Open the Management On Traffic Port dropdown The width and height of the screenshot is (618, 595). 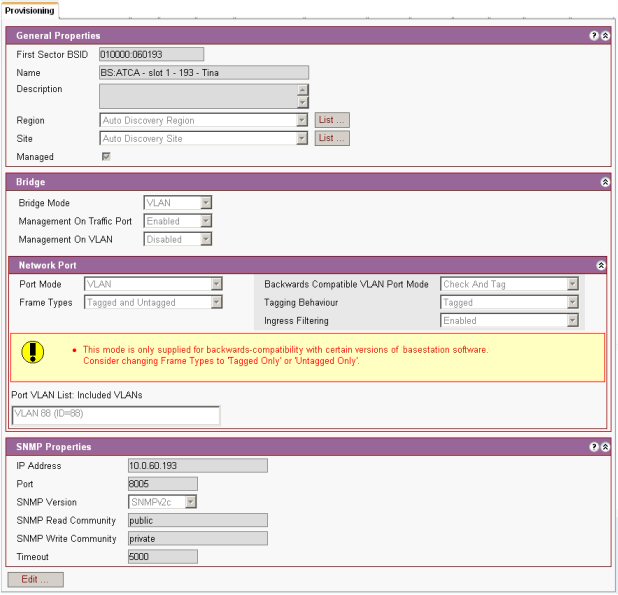pos(205,221)
